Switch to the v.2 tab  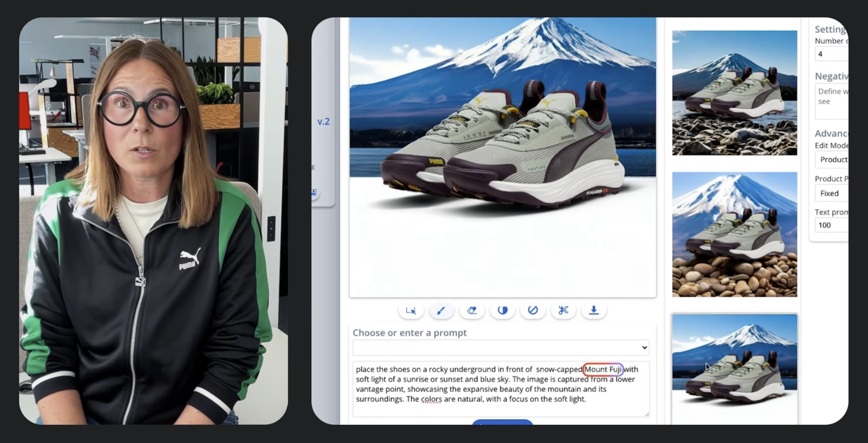pos(323,121)
